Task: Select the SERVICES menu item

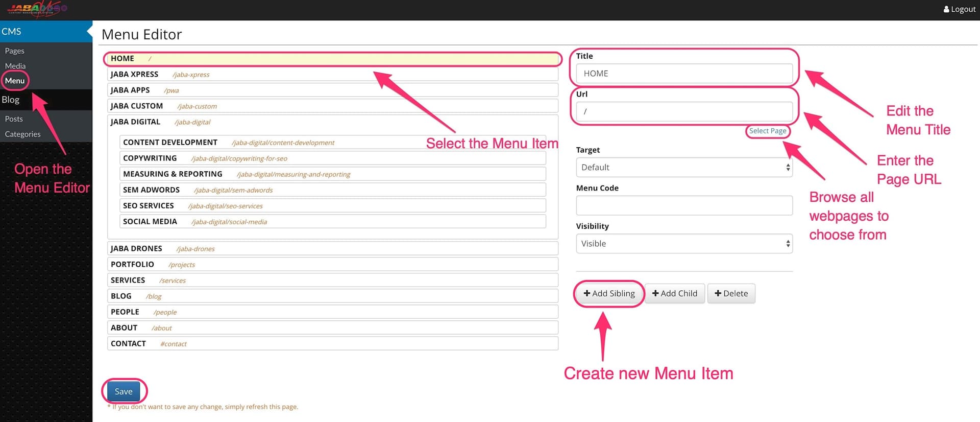Action: [333, 280]
